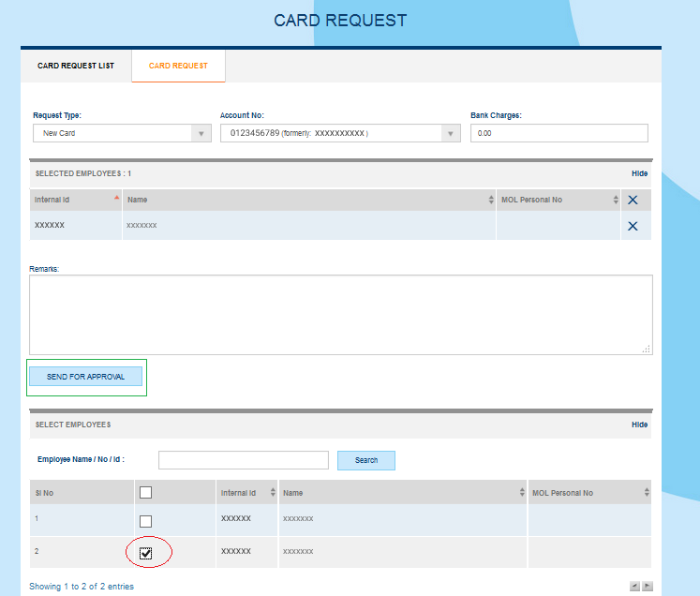Screen dimensions: 700x596
Task: Click in the Remarks text area
Action: pyautogui.click(x=340, y=314)
